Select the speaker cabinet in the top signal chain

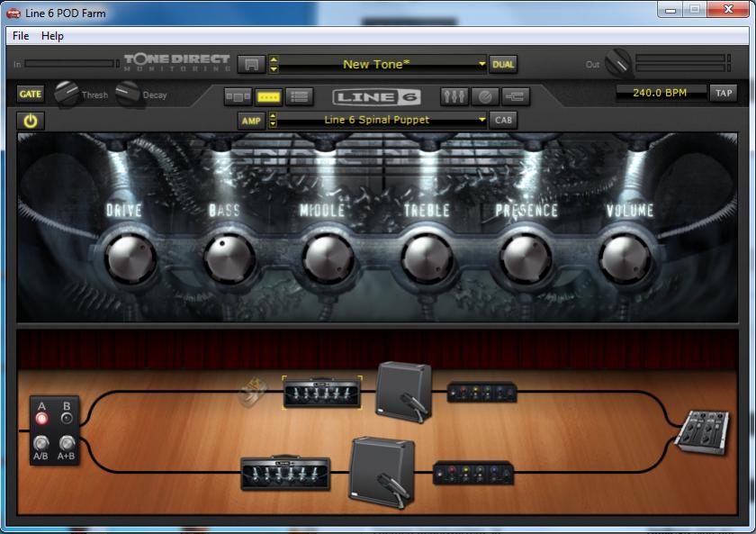click(x=403, y=393)
